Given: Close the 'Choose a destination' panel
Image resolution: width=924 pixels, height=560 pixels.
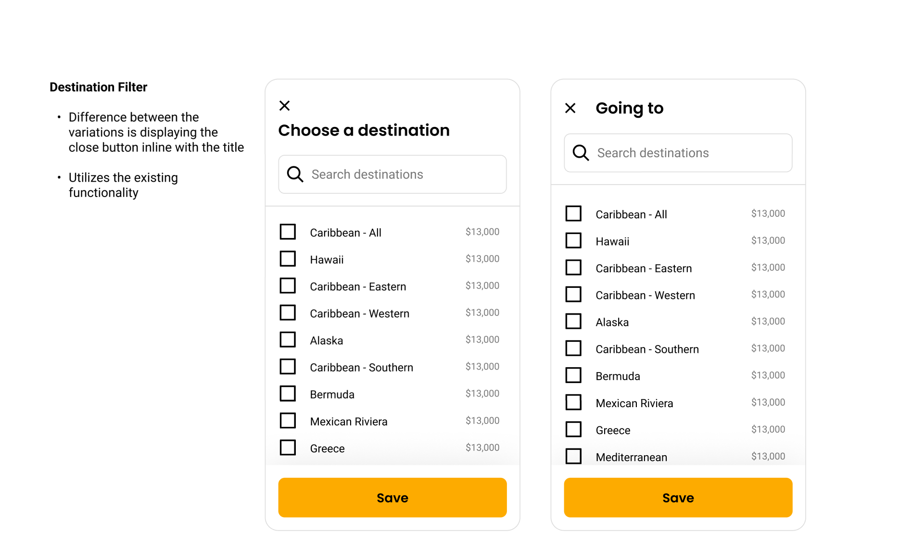Looking at the screenshot, I should (284, 106).
